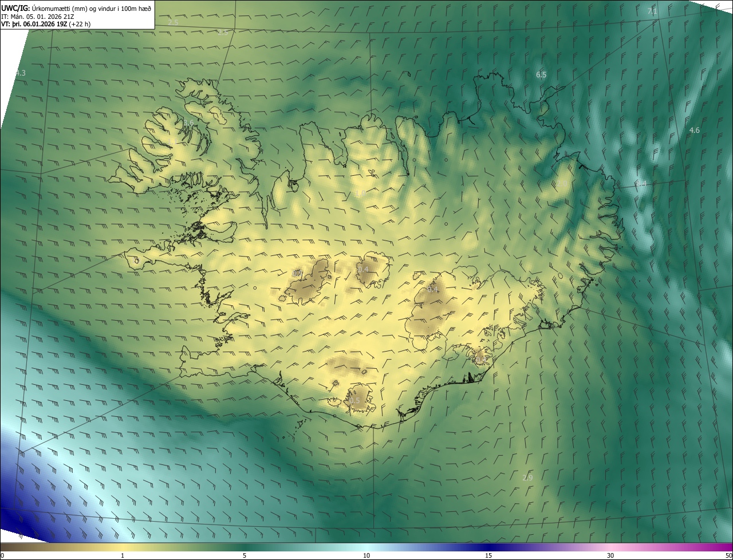Screen dimensions: 733x560
Task: Click the 'VT: Þri. 06.01.2026 19Z (+22 h)' line
Action: pyautogui.click(x=46, y=24)
